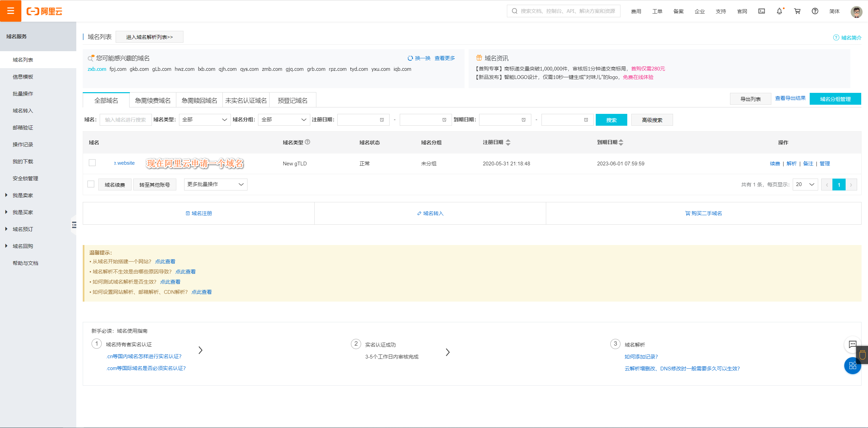Screen dimensions: 868x428
Task: Check the checkbox for the e.website domain row
Action: [92, 163]
